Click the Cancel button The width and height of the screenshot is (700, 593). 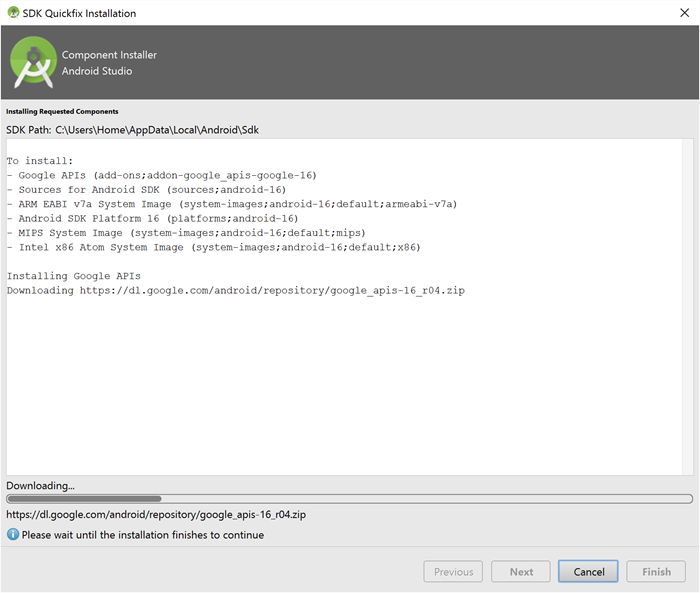tap(588, 572)
